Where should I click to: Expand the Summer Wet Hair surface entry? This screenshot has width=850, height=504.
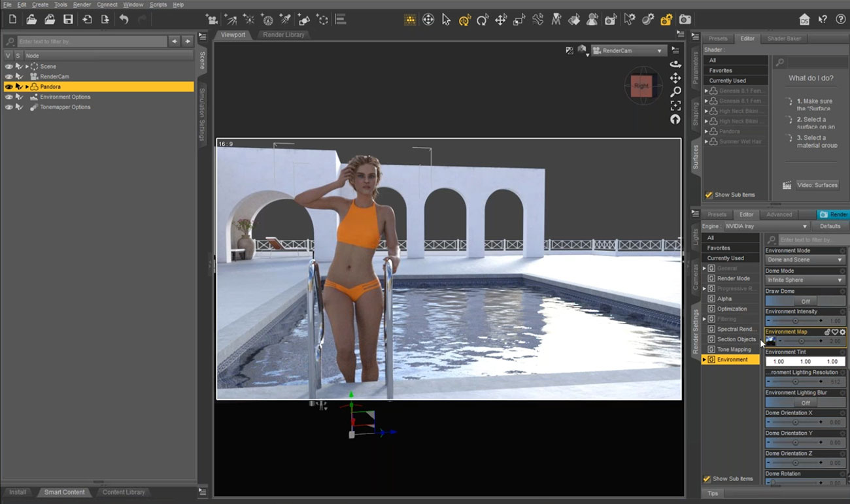click(x=706, y=141)
